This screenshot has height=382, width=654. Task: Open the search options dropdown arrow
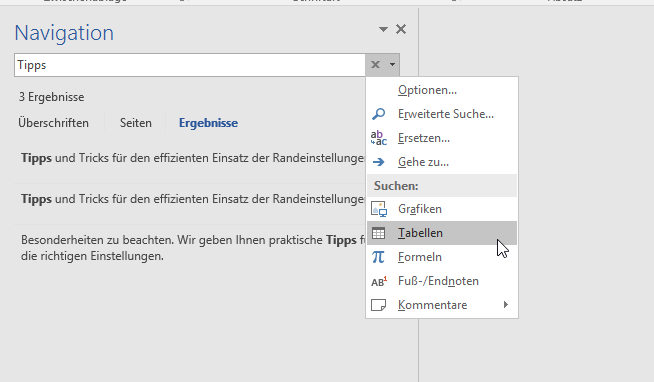pyautogui.click(x=392, y=65)
